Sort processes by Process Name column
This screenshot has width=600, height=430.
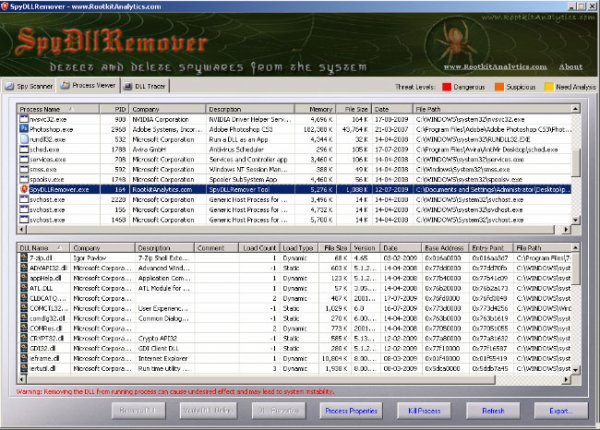pos(58,109)
